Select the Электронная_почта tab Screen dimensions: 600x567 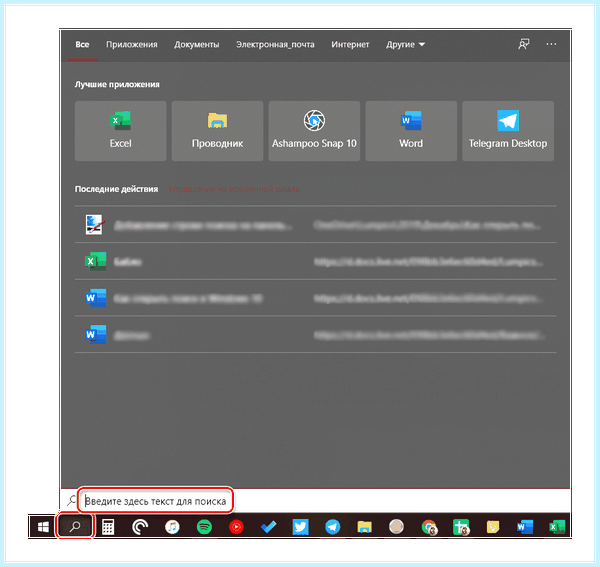(x=275, y=45)
